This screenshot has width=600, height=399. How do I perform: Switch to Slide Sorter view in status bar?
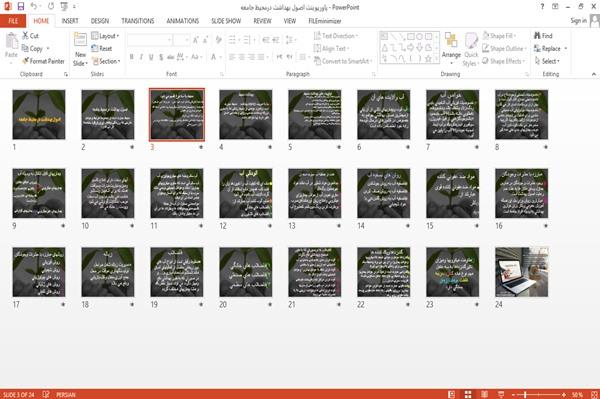468,394
